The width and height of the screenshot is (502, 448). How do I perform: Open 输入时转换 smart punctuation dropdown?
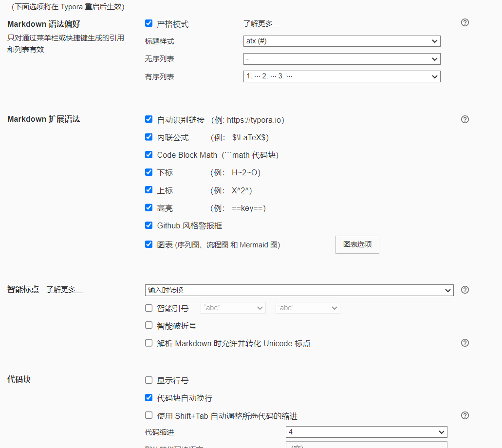pos(299,290)
